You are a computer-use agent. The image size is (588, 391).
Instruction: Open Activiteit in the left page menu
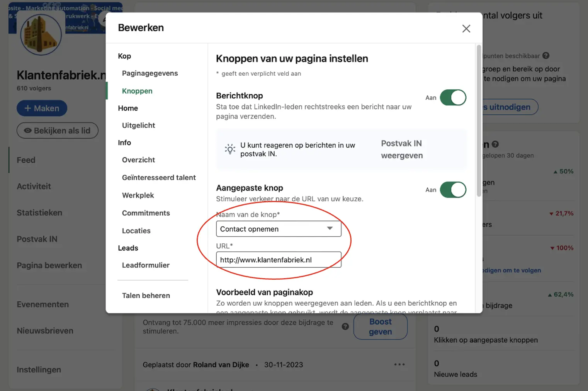(34, 186)
